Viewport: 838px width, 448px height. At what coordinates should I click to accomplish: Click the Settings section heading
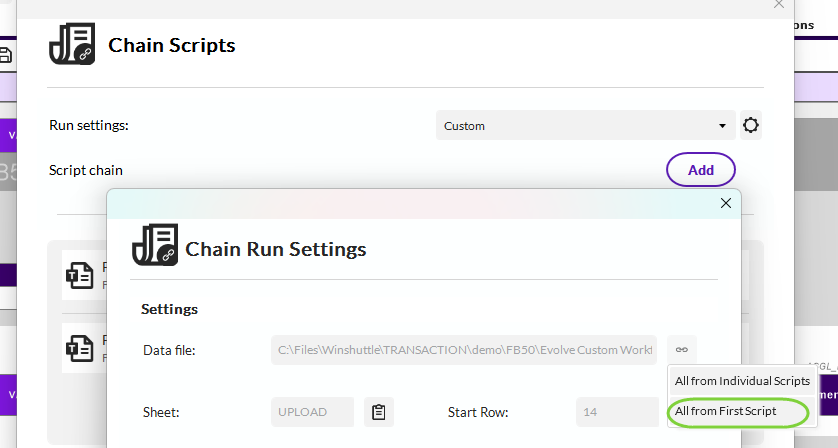click(169, 309)
